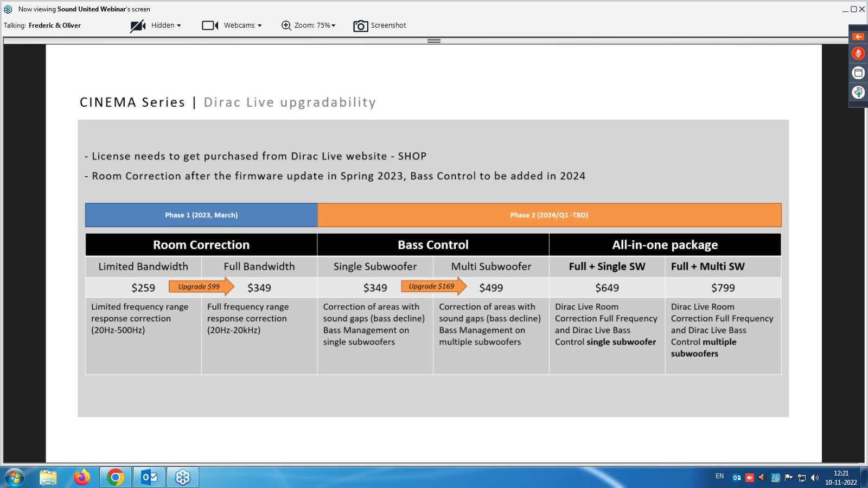Click the EN language indicator
Image resolution: width=868 pixels, height=488 pixels.
pos(719,476)
